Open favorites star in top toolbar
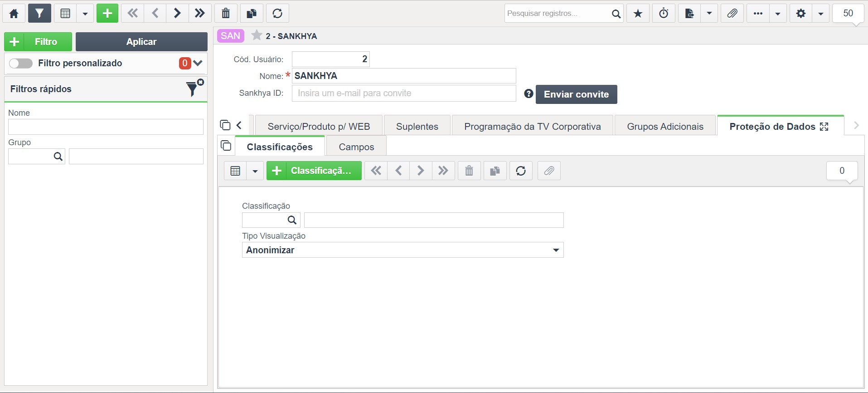868x393 pixels. [x=638, y=13]
